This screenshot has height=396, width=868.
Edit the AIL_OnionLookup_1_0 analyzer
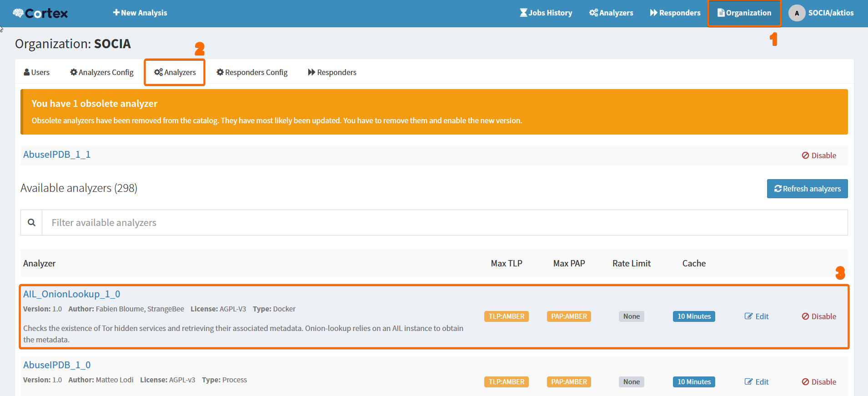click(757, 316)
